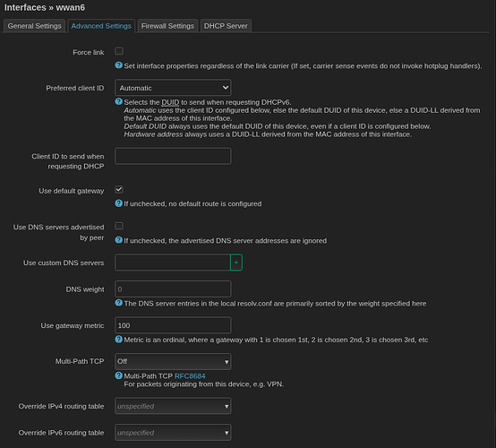Open the Preferred client ID dropdown
The height and width of the screenshot is (448, 496).
point(173,88)
